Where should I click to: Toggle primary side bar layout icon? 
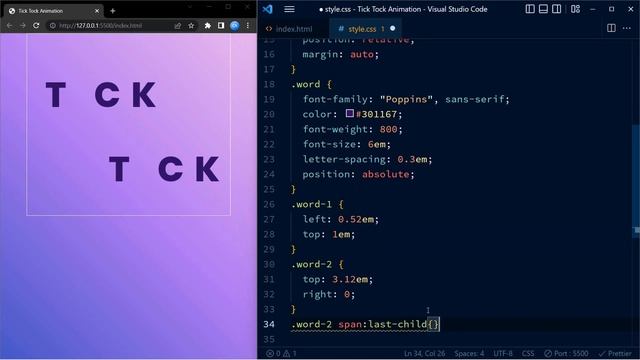530,9
